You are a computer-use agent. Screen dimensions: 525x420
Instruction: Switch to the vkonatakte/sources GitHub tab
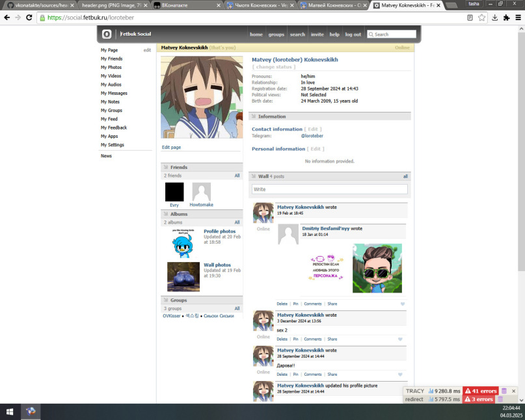coord(40,5)
